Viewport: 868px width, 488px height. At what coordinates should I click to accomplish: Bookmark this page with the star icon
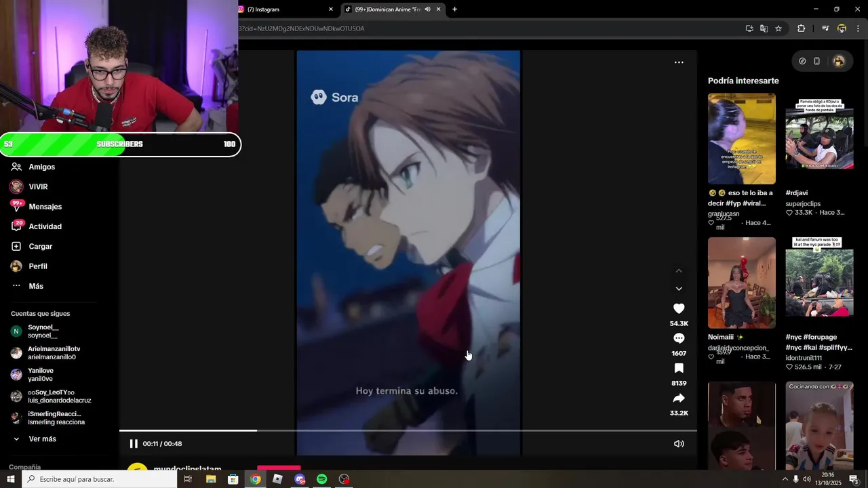(x=778, y=28)
